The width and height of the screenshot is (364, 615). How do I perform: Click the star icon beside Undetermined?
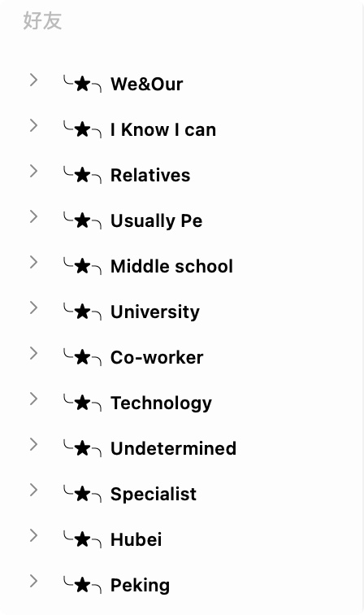[82, 448]
